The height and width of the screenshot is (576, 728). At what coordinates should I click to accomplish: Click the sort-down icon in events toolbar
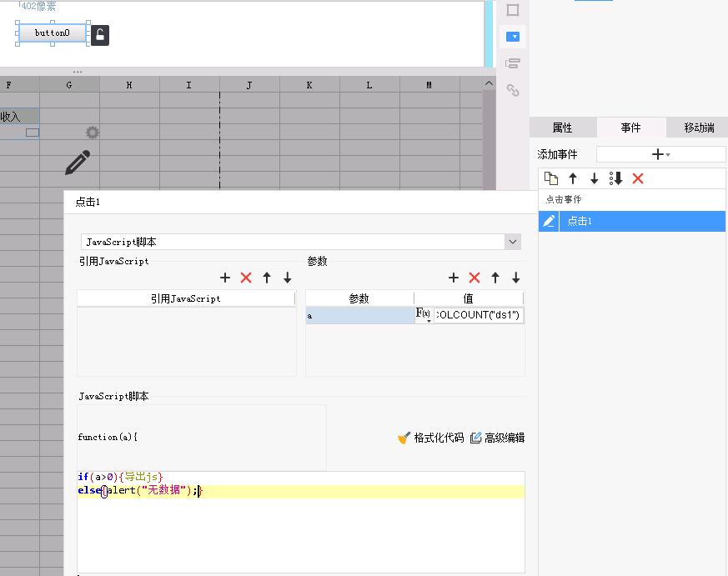[x=615, y=178]
